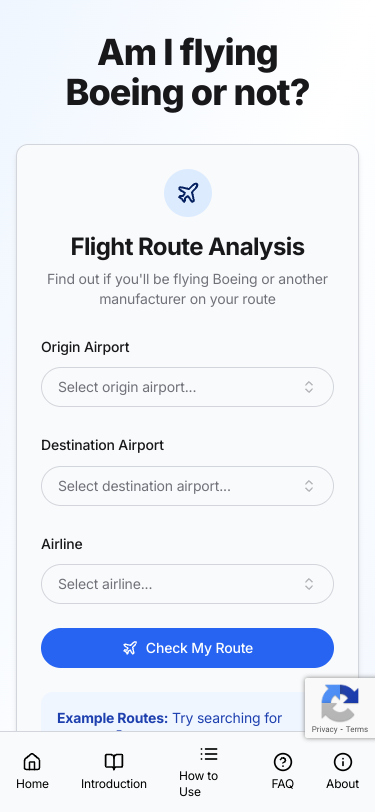Click the Check My Route button
The height and width of the screenshot is (812, 375).
point(188,648)
